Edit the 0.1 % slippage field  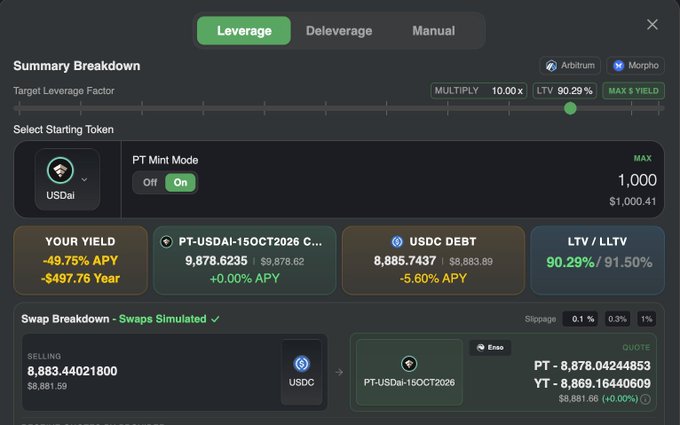pyautogui.click(x=580, y=319)
